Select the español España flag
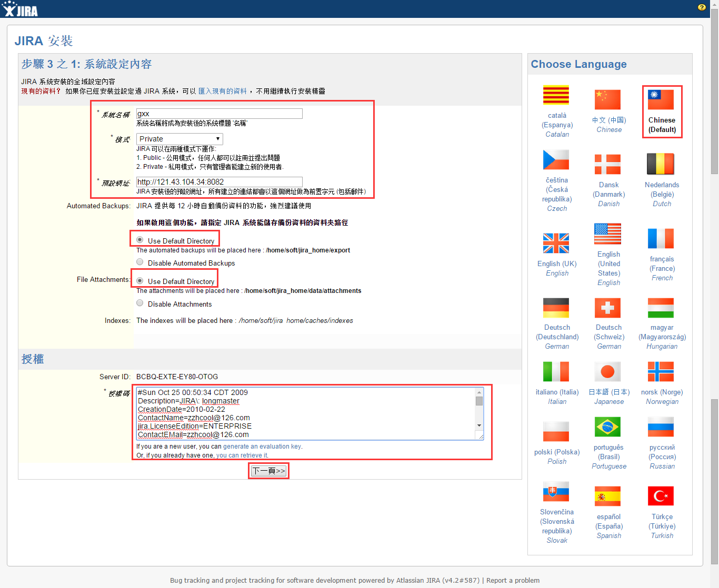Screen dimensions: 719x588 coord(608,496)
